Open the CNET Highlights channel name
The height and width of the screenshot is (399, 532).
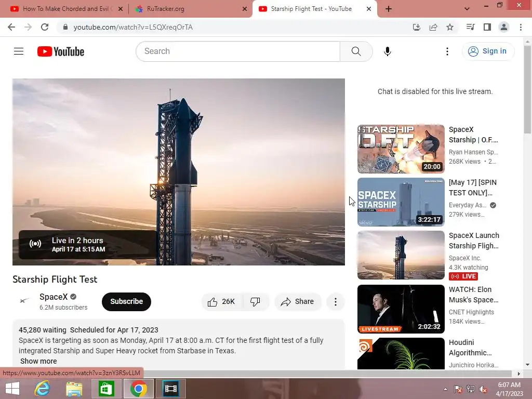tap(471, 312)
